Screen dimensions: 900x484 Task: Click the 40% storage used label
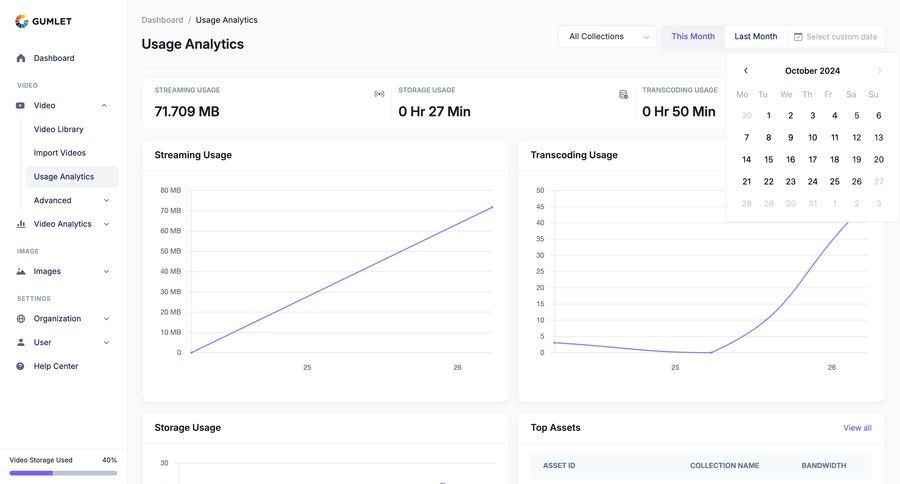(110, 460)
